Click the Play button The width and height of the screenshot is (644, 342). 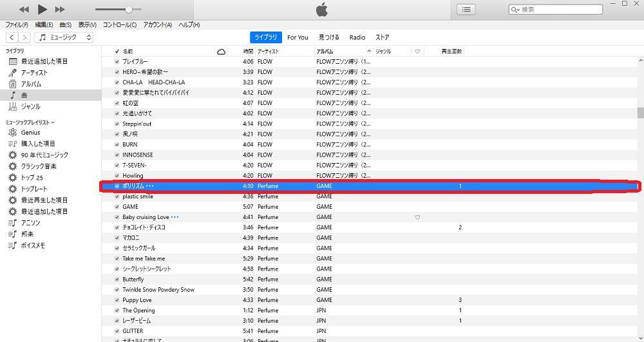click(x=43, y=9)
